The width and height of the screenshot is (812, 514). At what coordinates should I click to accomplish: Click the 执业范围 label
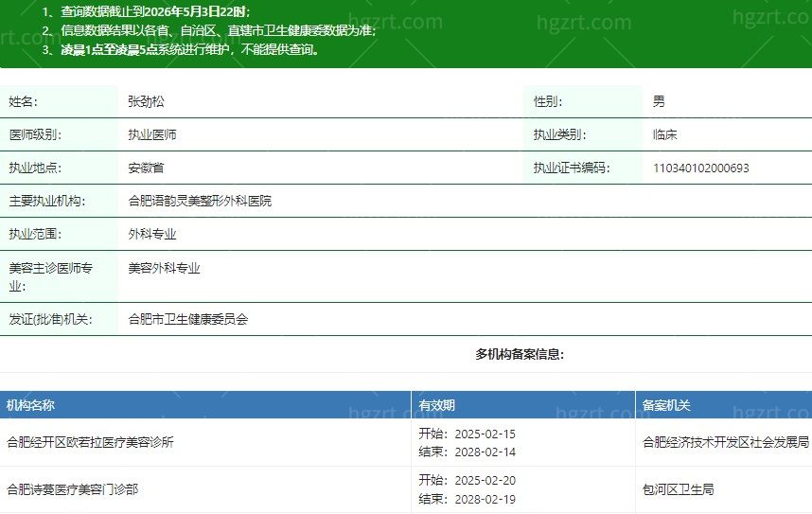pyautogui.click(x=35, y=234)
